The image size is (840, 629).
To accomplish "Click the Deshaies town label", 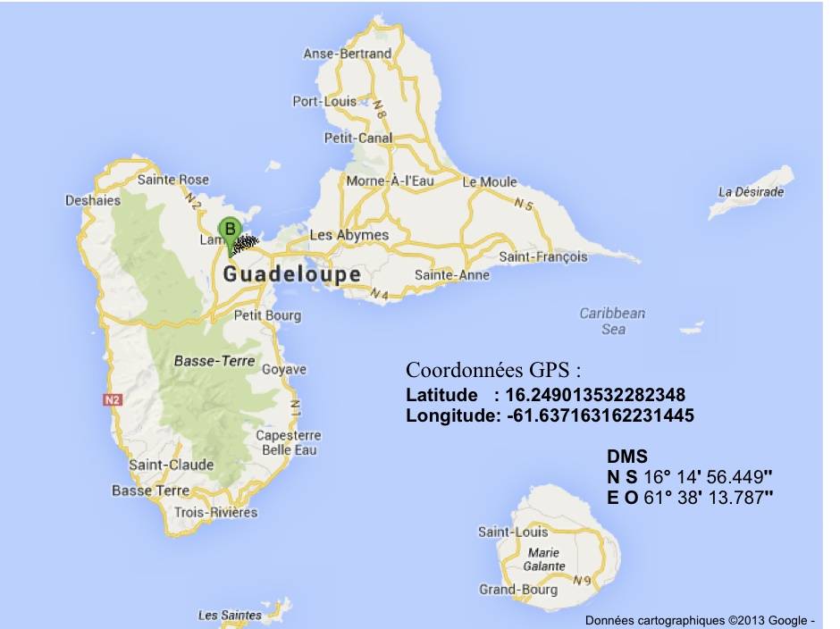I will 92,200.
